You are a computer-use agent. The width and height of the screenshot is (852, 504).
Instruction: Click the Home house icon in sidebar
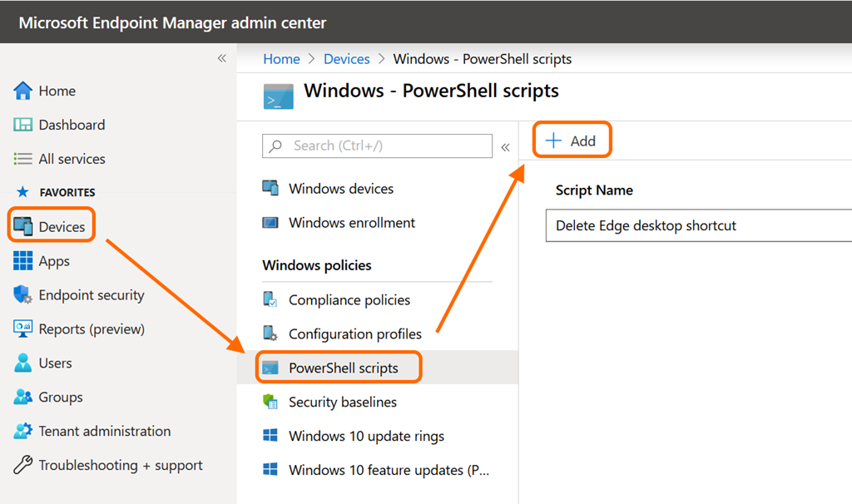tap(23, 91)
